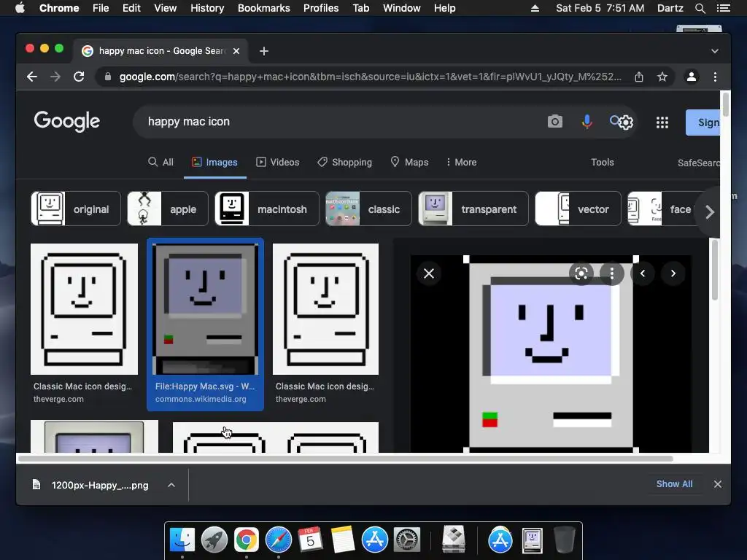Search inside image with the Lens icon
Screen dimensions: 747x560
pos(581,273)
